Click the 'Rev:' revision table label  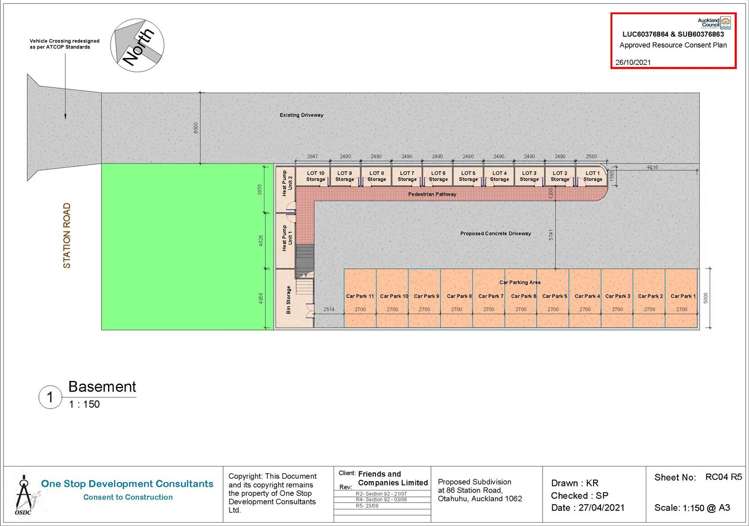point(345,487)
